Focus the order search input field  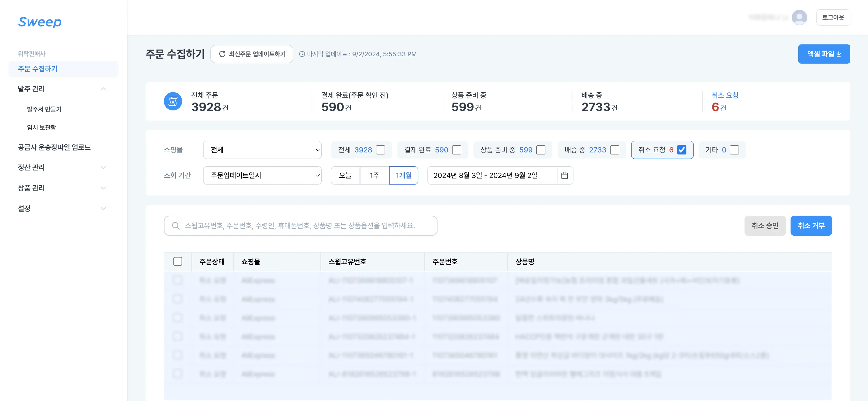point(301,226)
